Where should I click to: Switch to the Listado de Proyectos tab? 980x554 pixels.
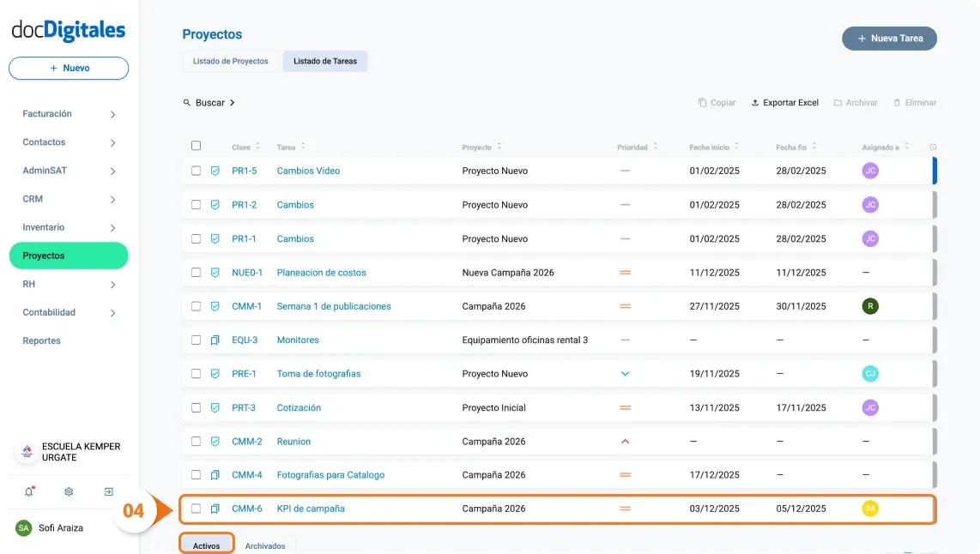pos(229,61)
